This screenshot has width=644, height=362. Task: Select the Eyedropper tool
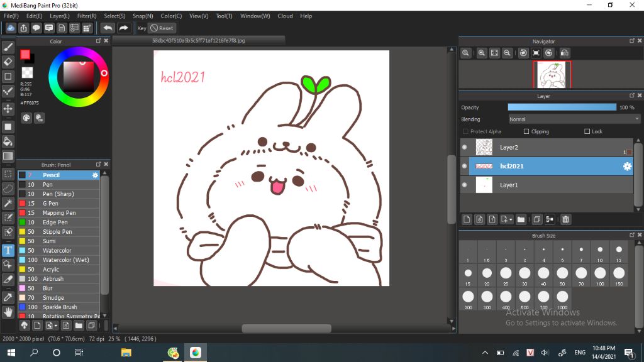[8, 297]
